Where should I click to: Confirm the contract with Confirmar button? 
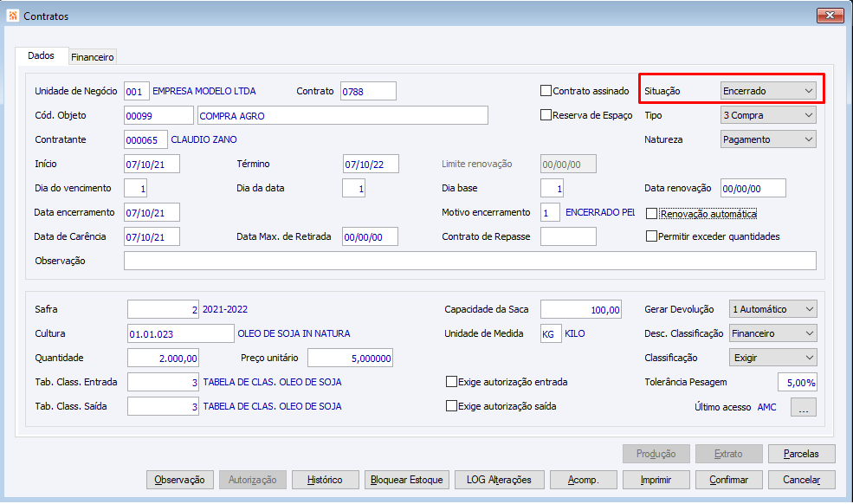point(729,480)
